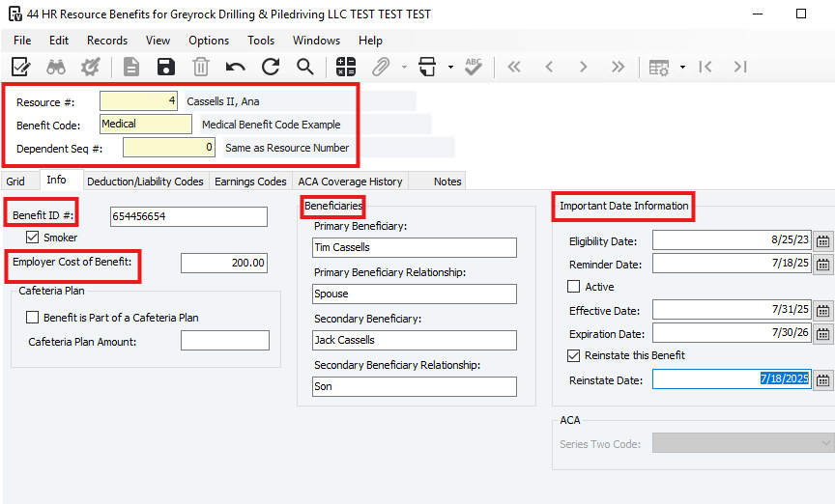Click the Benefit Code field containing Medical
This screenshot has height=504, width=835.
(146, 124)
